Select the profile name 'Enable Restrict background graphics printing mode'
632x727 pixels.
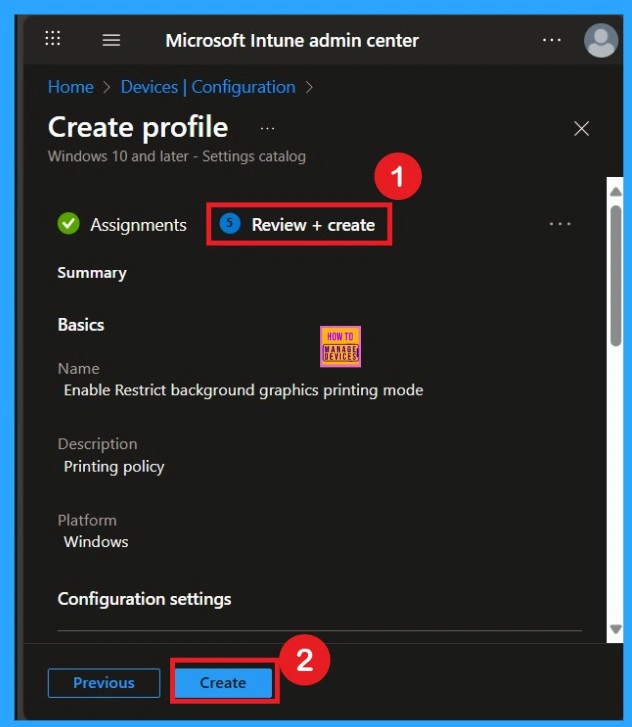click(x=243, y=390)
